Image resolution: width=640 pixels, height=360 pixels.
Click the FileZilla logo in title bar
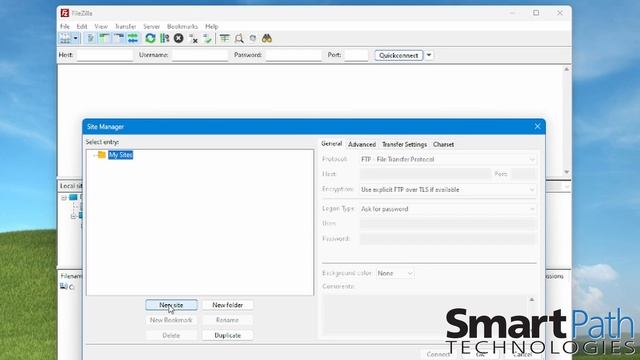coord(65,13)
